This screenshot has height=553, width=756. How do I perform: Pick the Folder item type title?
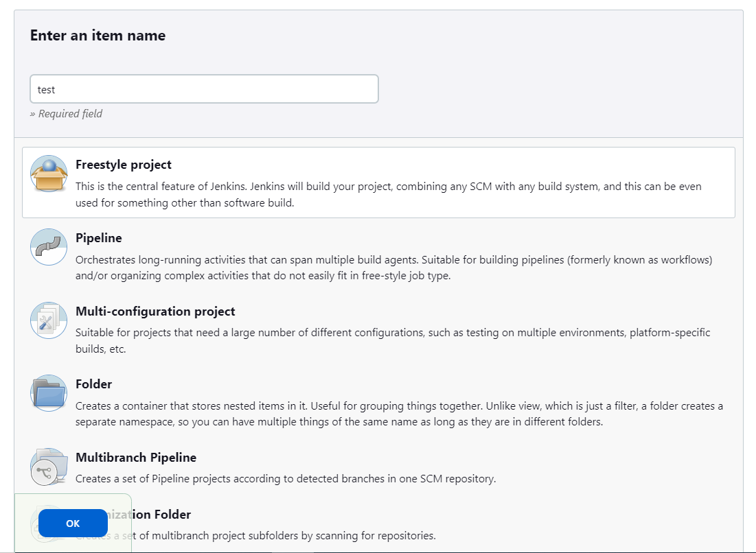93,384
